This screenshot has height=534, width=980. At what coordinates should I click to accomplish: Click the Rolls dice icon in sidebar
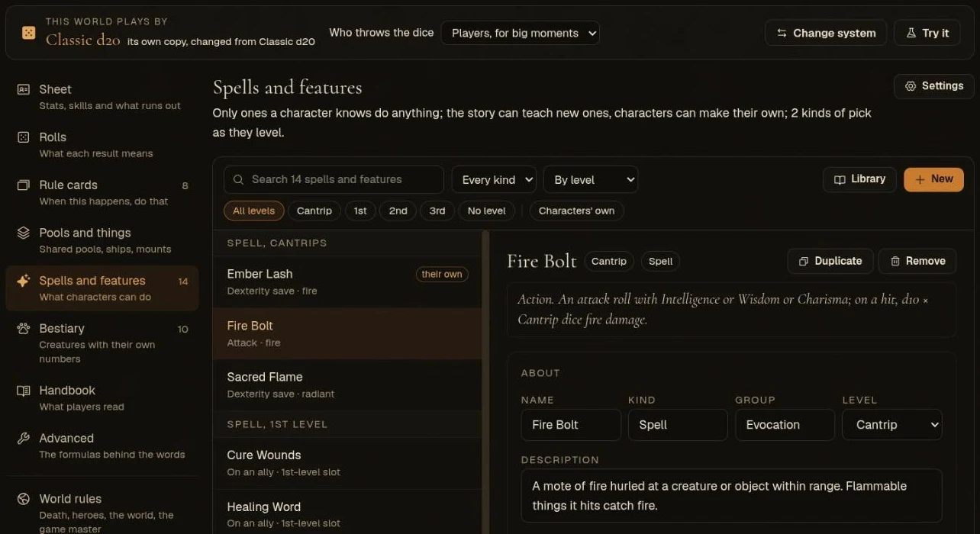coord(24,137)
